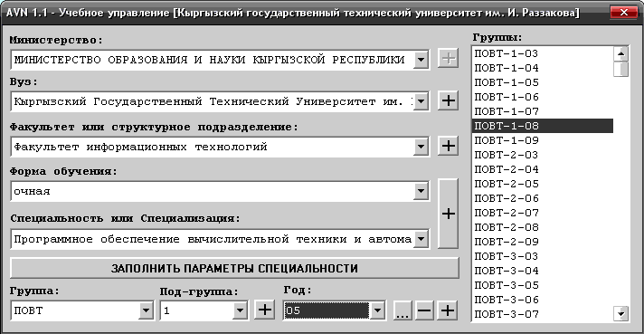Add a faculty with the plus button
Screen dimensions: 644x334
448,146
